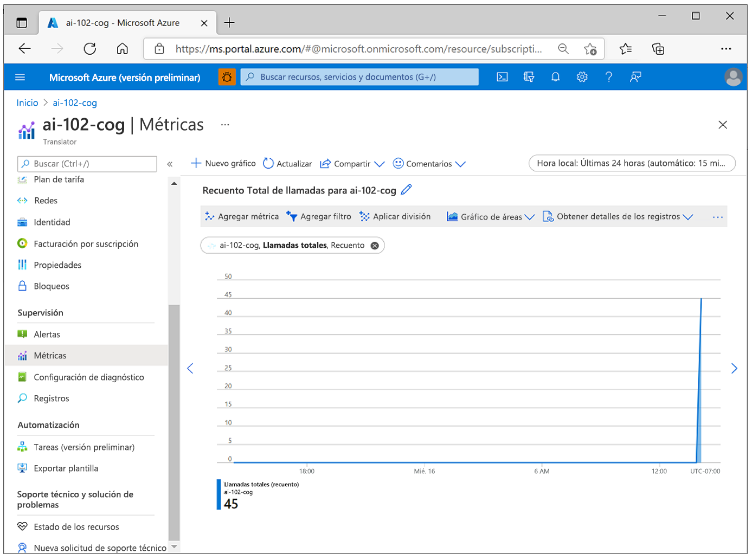The width and height of the screenshot is (752, 560).
Task: Open Cloud Shell from the top bar
Action: click(x=503, y=77)
